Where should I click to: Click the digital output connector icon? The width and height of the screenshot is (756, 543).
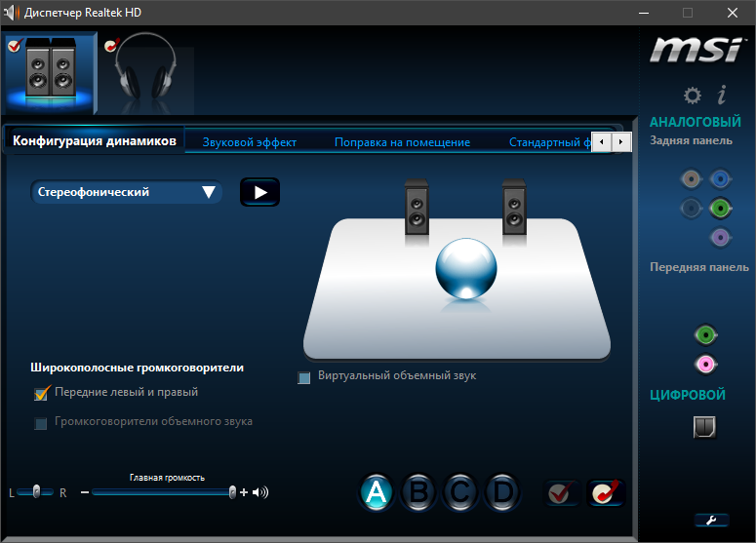(x=704, y=427)
